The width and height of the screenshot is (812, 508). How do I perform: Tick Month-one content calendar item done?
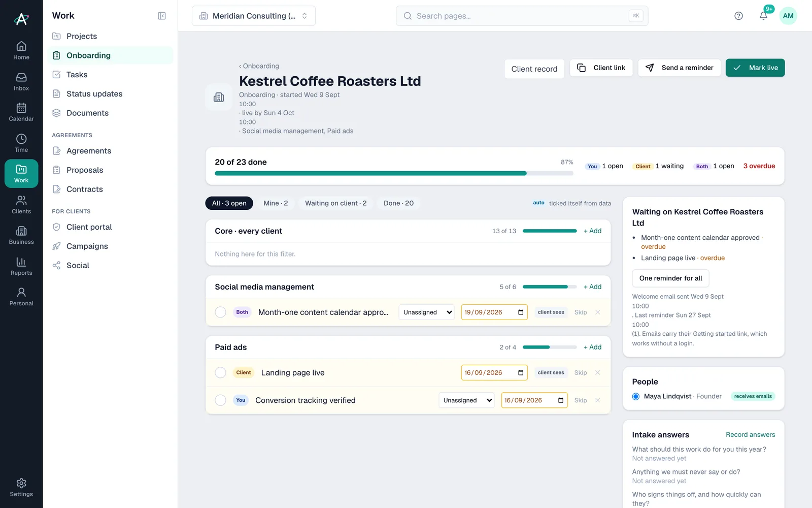[220, 312]
